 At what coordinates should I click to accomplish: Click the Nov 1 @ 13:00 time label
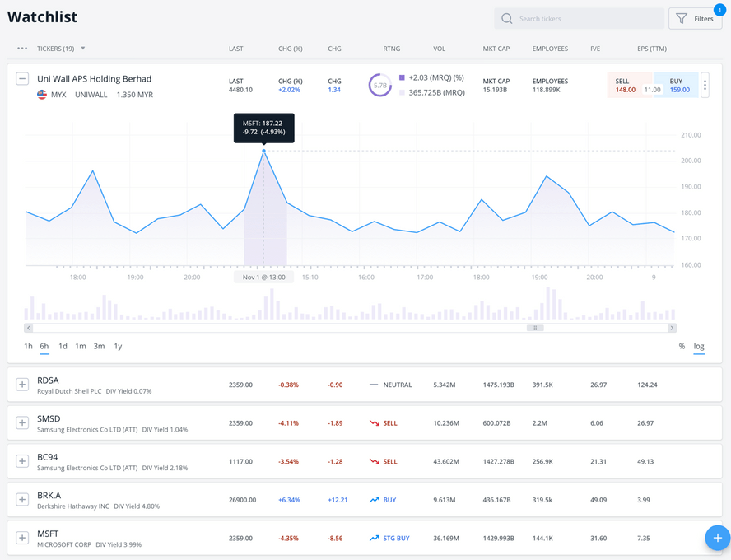(264, 277)
